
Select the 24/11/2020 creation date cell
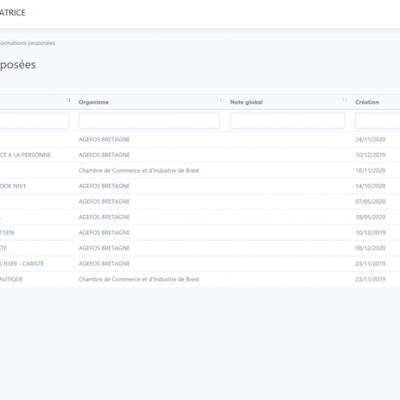[x=370, y=139]
